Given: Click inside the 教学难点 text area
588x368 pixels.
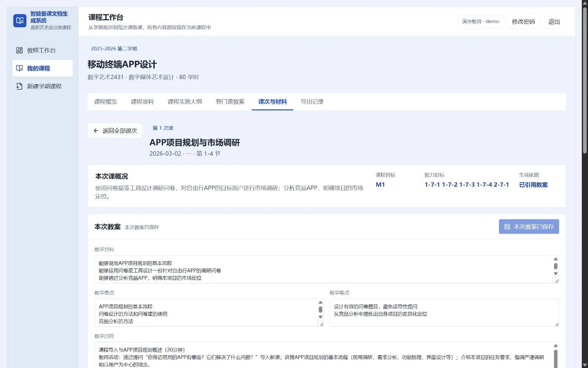Looking at the screenshot, I should coord(444,313).
